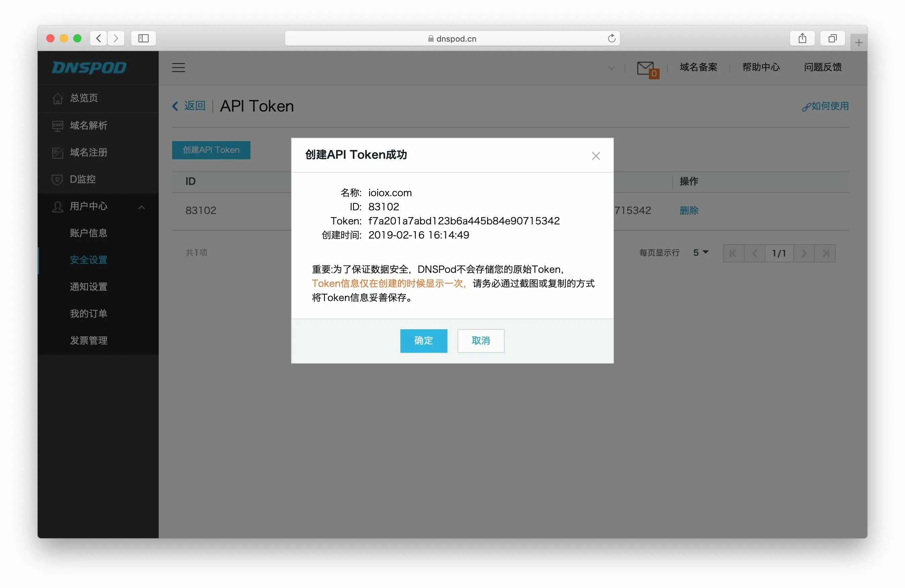Click the Safari share icon

coord(802,38)
